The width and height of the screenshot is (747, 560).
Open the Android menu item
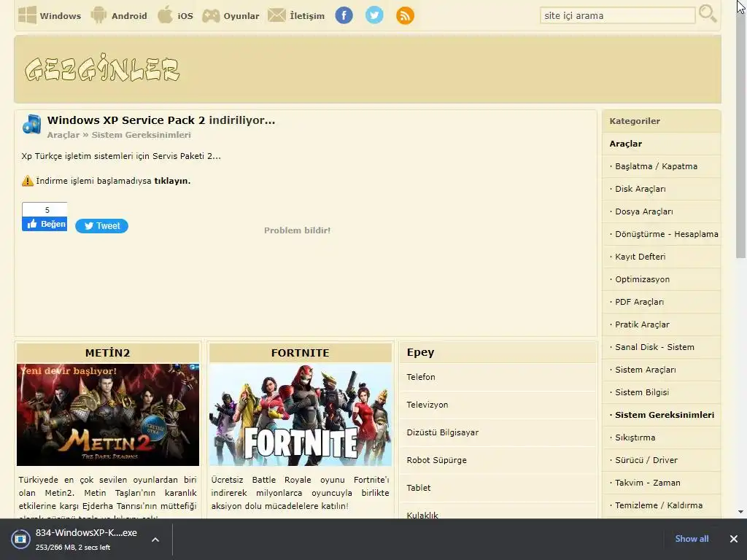(x=129, y=16)
